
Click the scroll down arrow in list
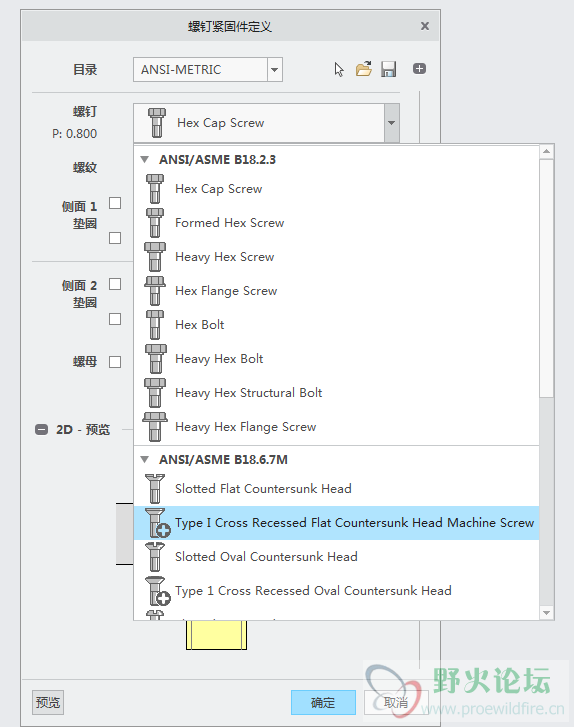pos(547,613)
